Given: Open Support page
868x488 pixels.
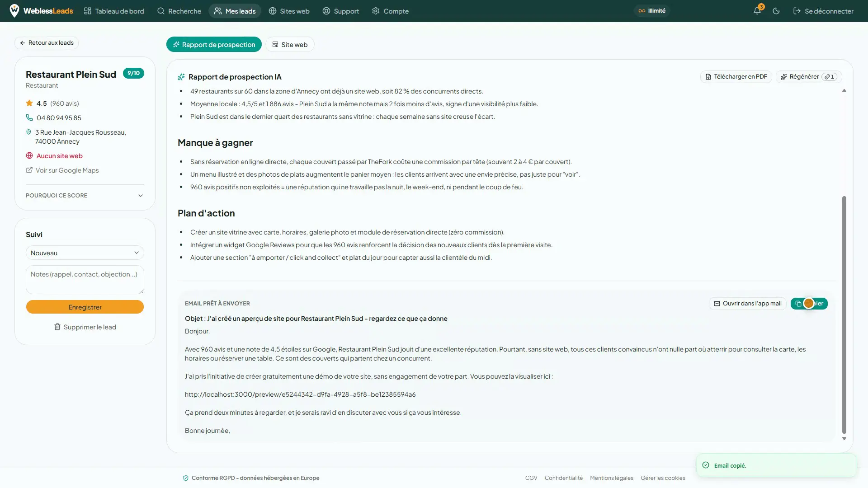Looking at the screenshot, I should pyautogui.click(x=341, y=11).
